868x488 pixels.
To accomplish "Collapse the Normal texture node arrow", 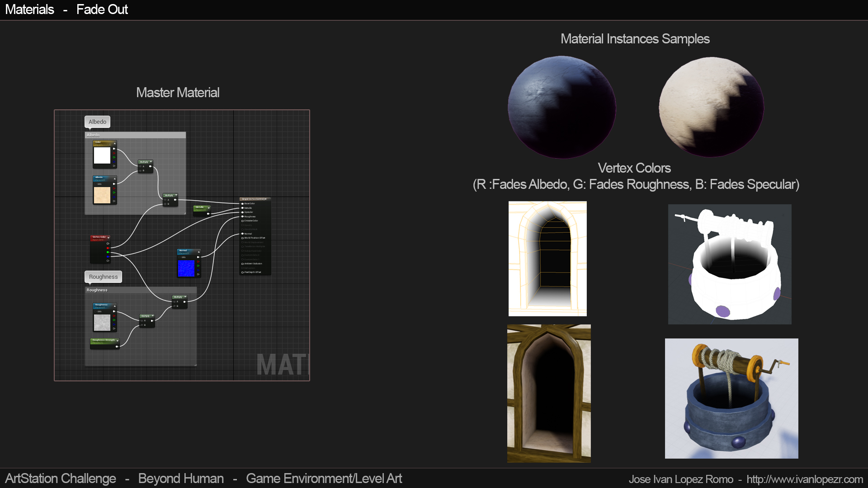I will click(x=199, y=251).
